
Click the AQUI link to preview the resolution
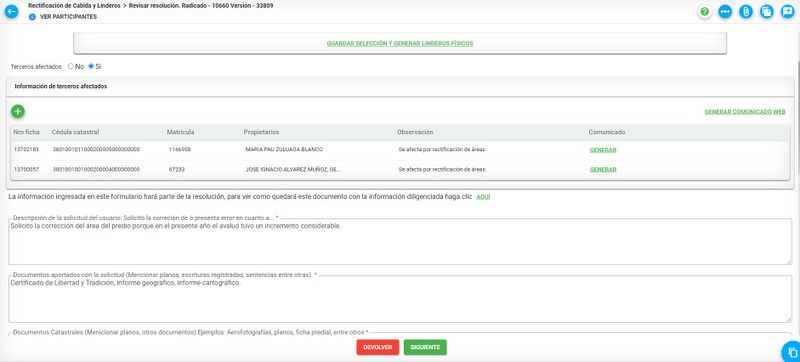tap(483, 197)
